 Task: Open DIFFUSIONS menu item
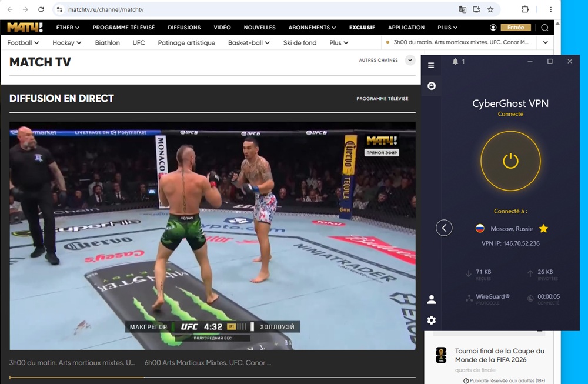tap(184, 28)
